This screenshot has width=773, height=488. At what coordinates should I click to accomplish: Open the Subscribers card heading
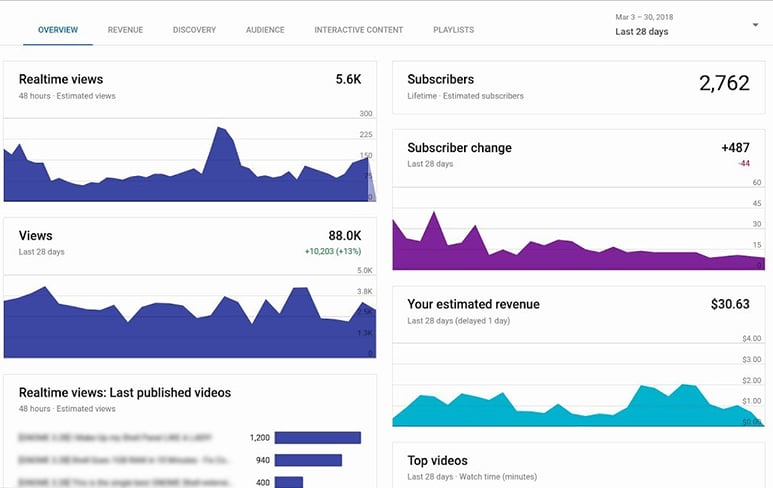click(441, 79)
